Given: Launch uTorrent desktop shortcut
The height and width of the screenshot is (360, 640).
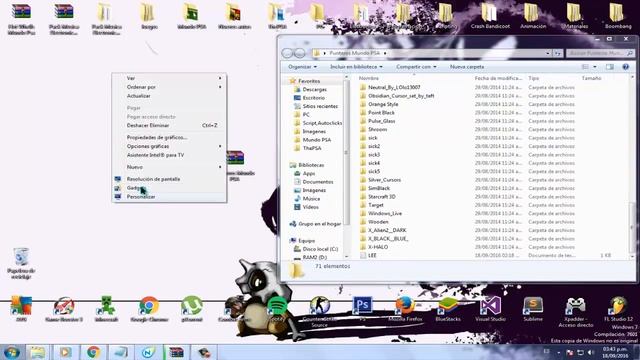Looking at the screenshot, I should tap(192, 309).
